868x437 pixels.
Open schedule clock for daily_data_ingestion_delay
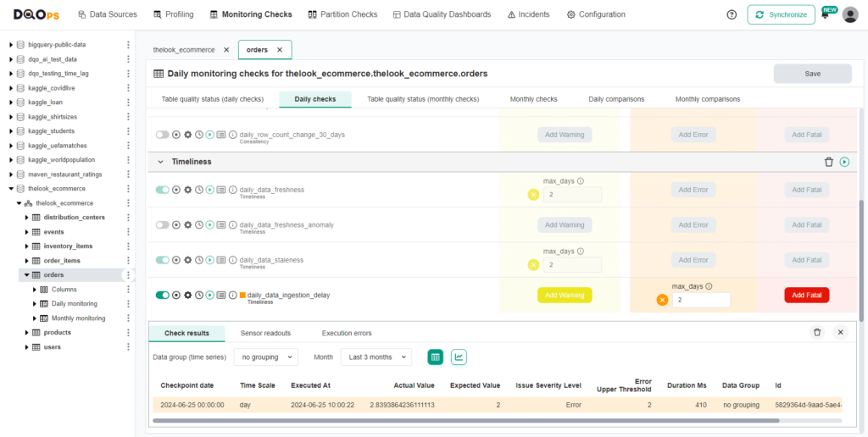[x=198, y=296]
